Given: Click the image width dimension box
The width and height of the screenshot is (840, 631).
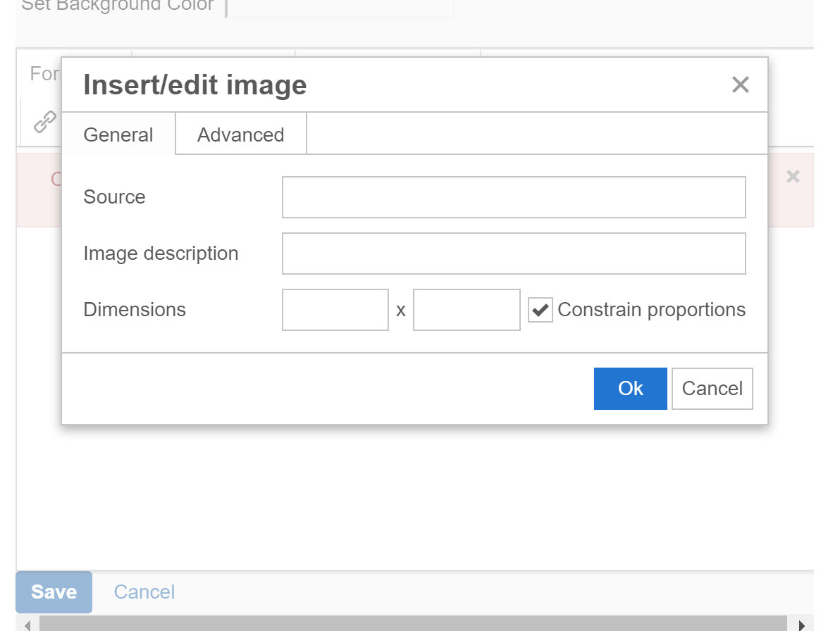Looking at the screenshot, I should pyautogui.click(x=335, y=310).
